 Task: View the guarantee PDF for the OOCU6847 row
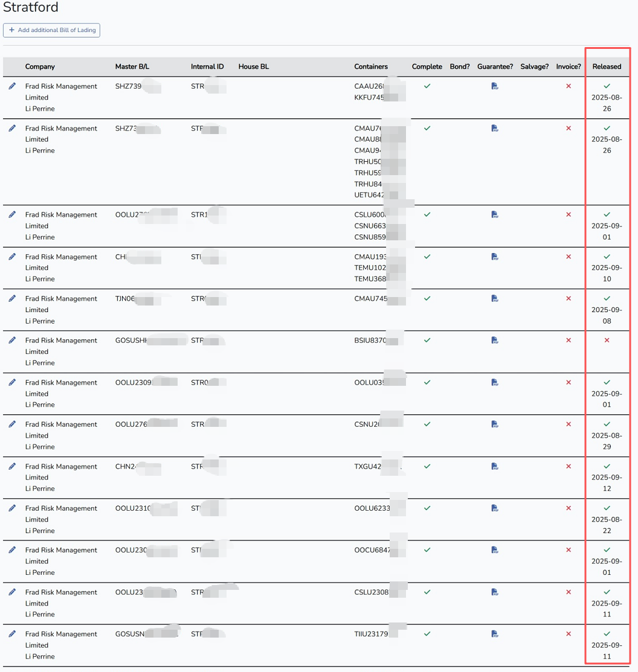click(495, 550)
